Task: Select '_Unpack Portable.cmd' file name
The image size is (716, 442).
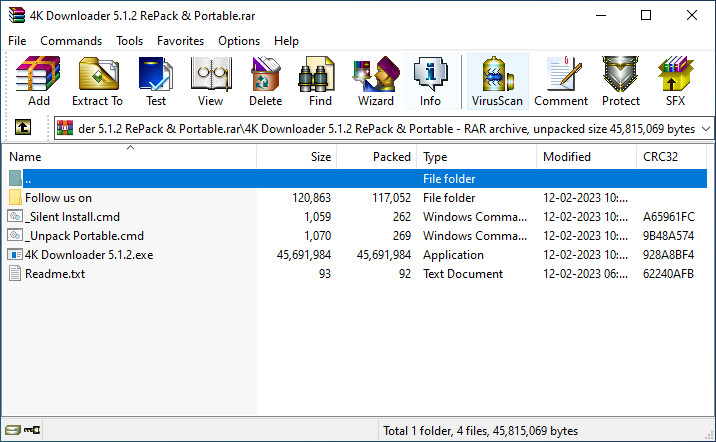Action: [84, 236]
